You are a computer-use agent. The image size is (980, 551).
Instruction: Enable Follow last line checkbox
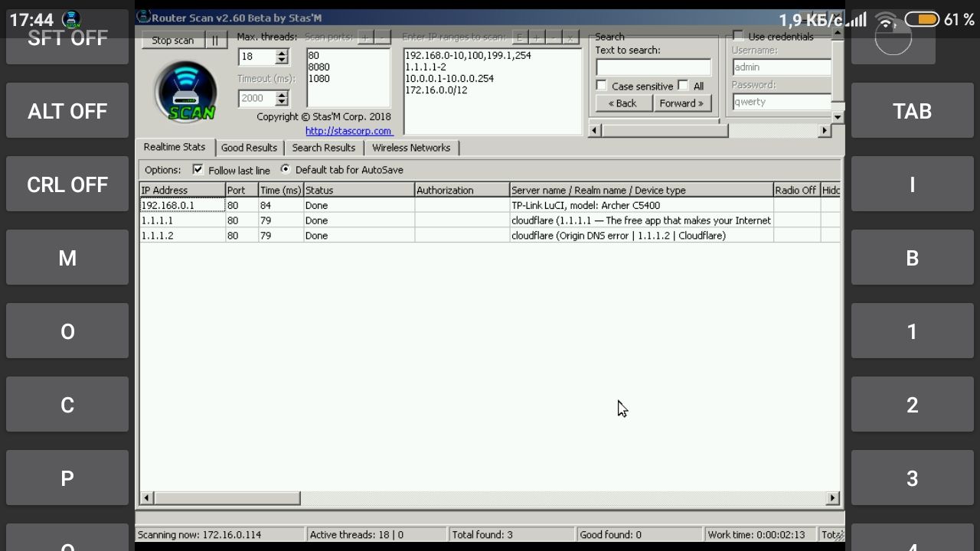click(198, 169)
